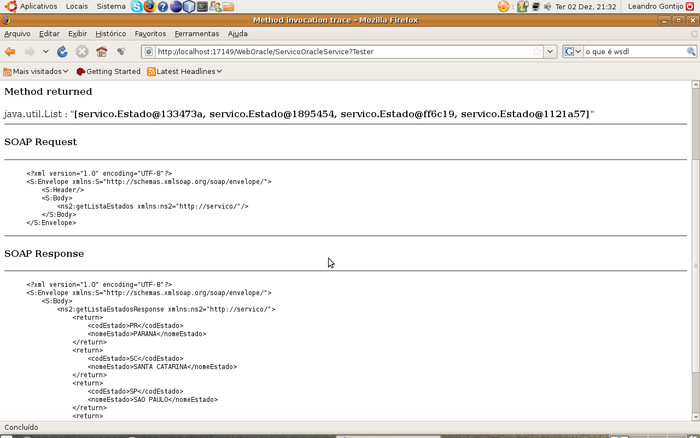The width and height of the screenshot is (700, 438).
Task: Open the Favoritos menu
Action: [150, 33]
